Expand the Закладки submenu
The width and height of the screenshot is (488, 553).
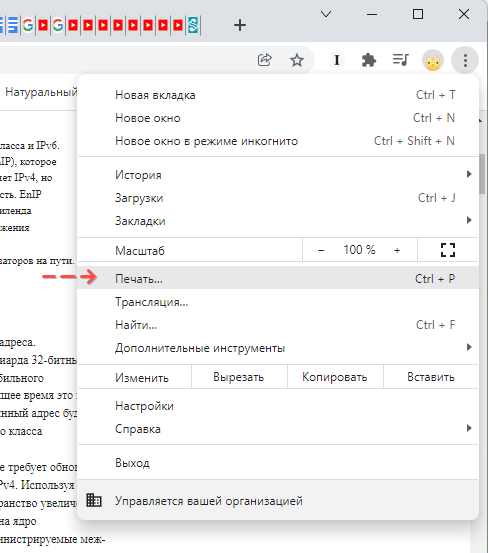[277, 221]
